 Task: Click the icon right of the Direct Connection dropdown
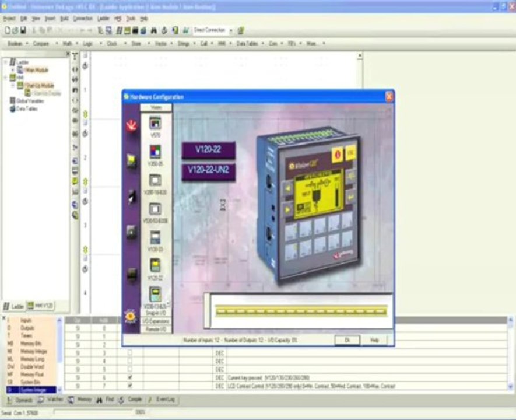click(241, 30)
